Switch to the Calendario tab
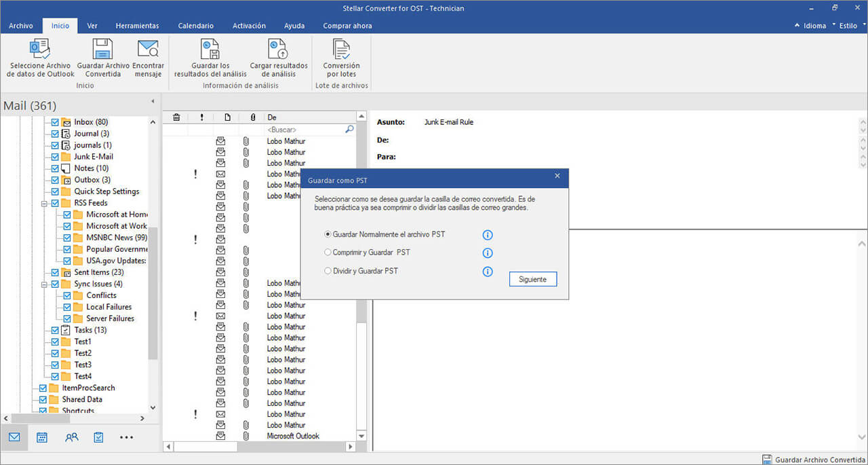The height and width of the screenshot is (465, 868). tap(196, 26)
